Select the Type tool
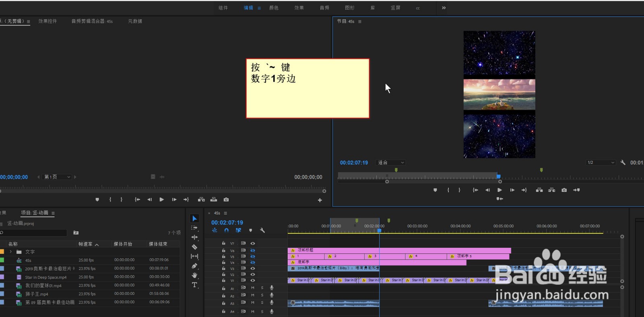This screenshot has width=644, height=317. (x=194, y=285)
